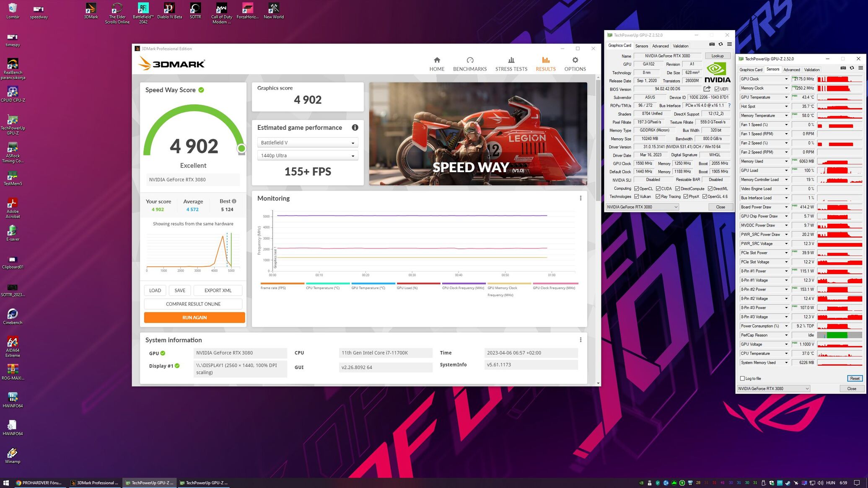This screenshot has width=868, height=488.
Task: Click the Windows Start button
Action: click(6, 483)
